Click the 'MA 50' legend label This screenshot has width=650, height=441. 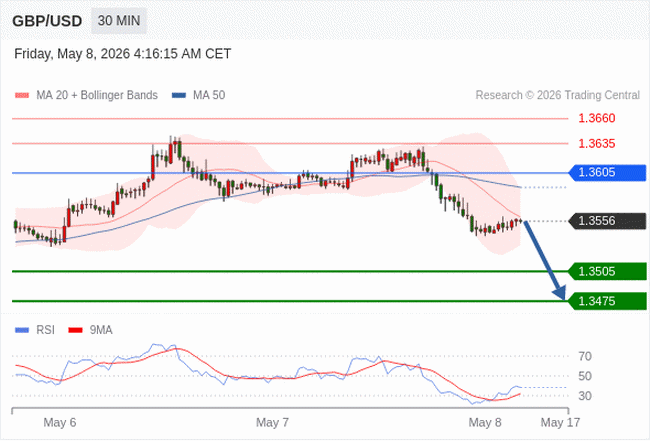pyautogui.click(x=209, y=95)
